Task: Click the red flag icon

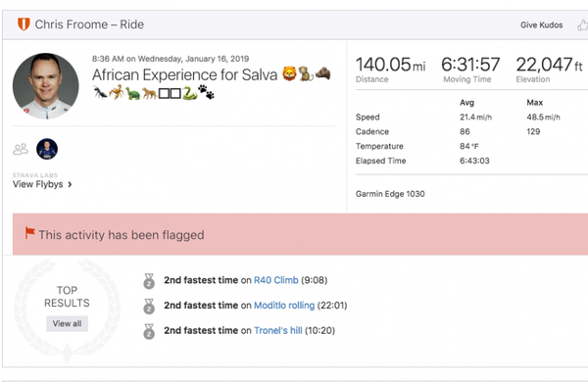Action: point(29,233)
